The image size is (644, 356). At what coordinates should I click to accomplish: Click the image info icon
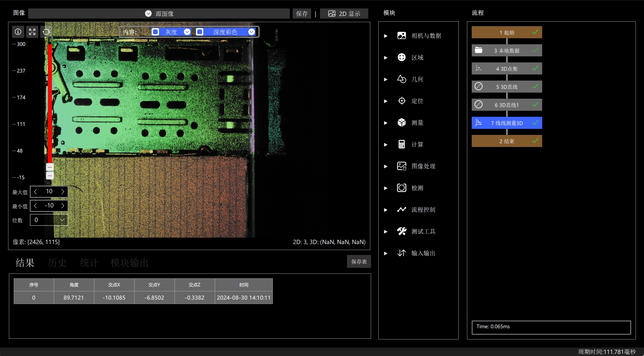click(18, 32)
